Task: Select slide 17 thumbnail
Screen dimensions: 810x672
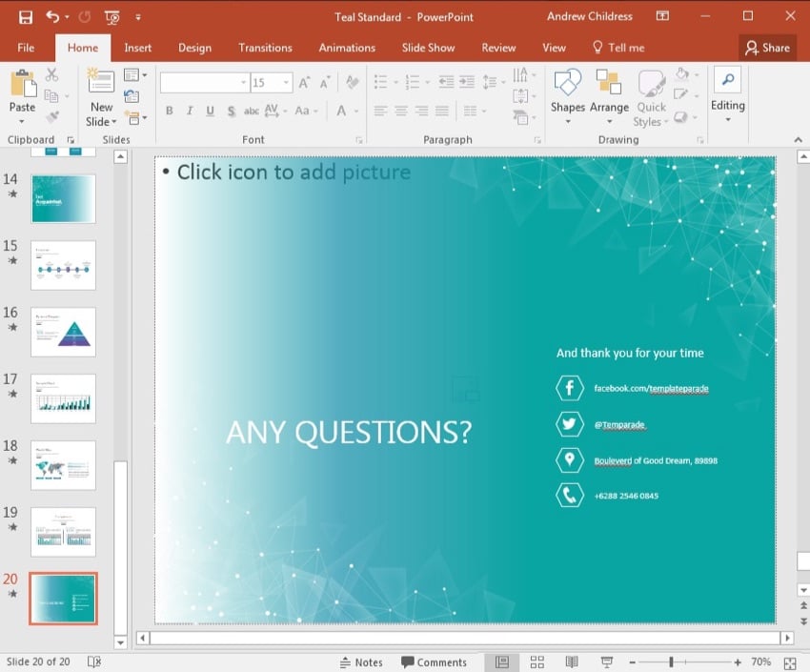Action: coord(63,398)
